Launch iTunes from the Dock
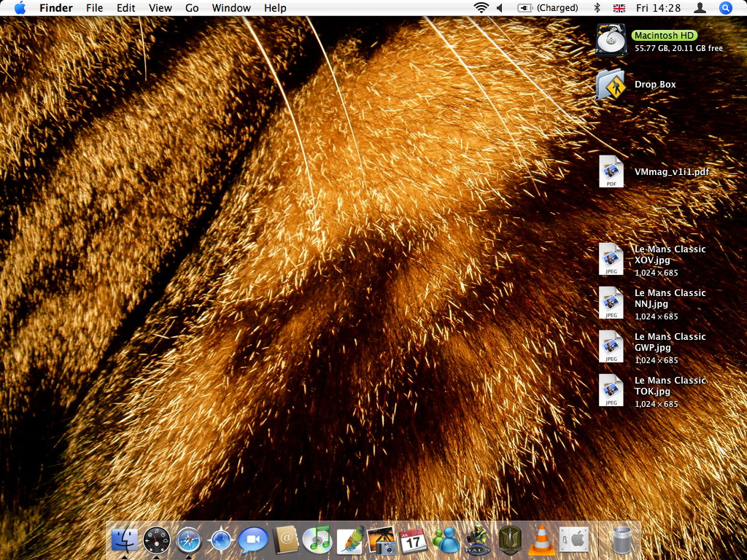 [x=317, y=540]
